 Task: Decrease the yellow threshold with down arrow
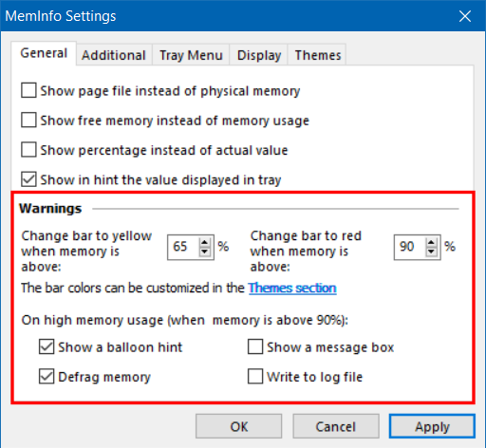point(205,252)
